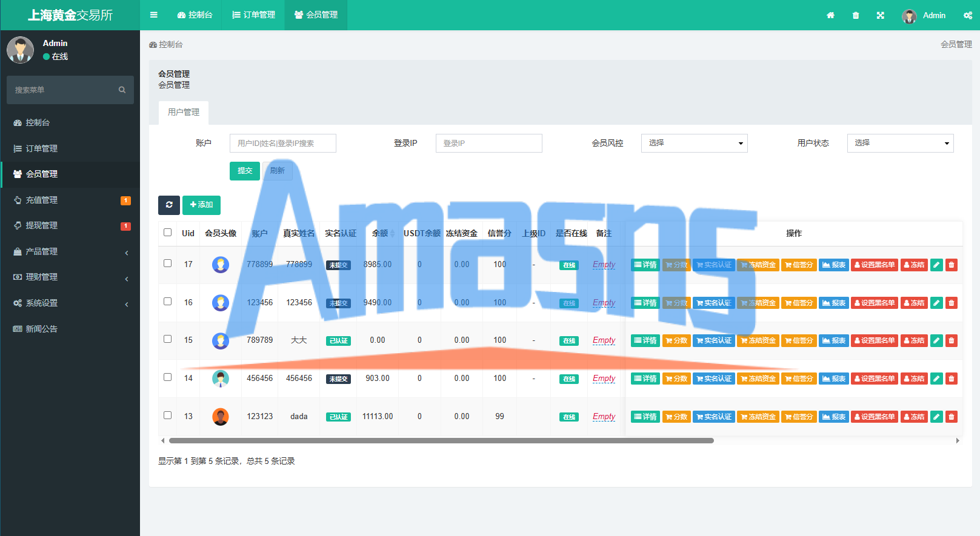Expand 系统设置 sidebar menu
980x536 pixels.
70,303
